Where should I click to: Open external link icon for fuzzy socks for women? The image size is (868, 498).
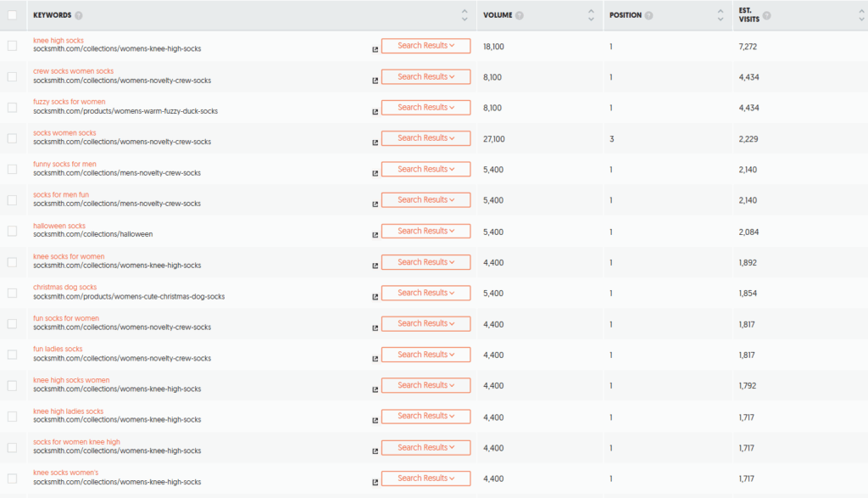(x=375, y=112)
